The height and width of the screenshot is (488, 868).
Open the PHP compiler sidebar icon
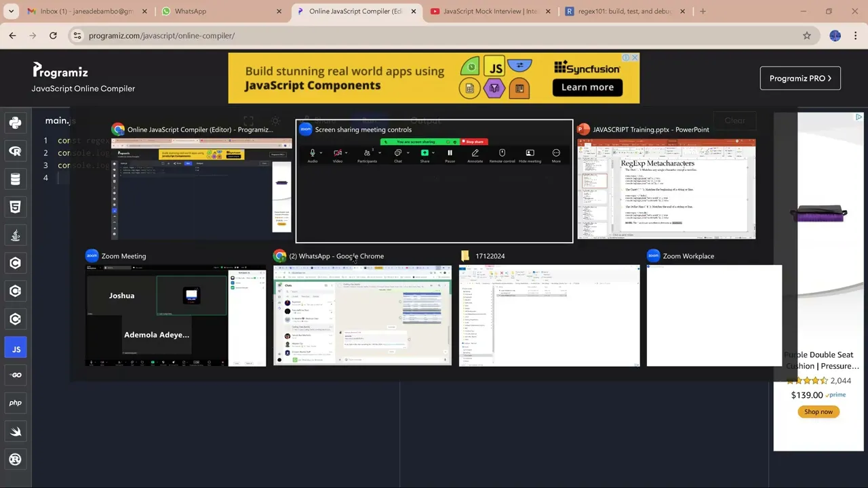pyautogui.click(x=16, y=403)
